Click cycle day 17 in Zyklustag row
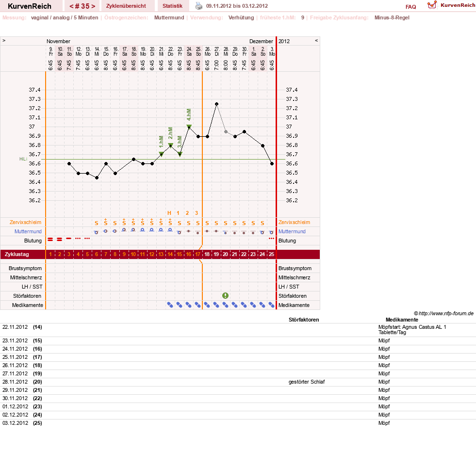476x452 pixels. pos(197,254)
